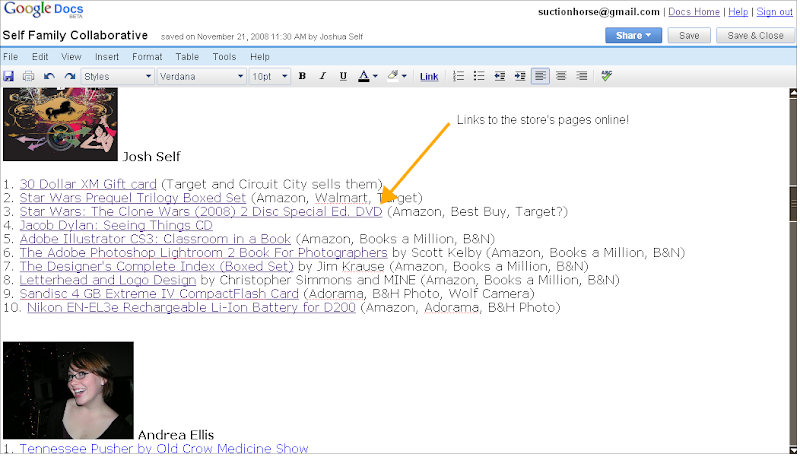Open the Verdana font dropdown

201,76
